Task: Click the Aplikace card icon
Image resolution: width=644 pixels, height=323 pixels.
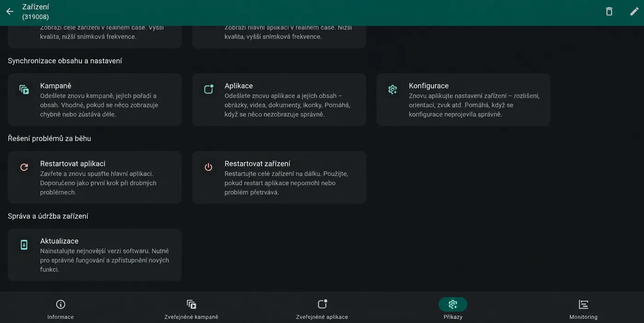Action: click(x=208, y=89)
